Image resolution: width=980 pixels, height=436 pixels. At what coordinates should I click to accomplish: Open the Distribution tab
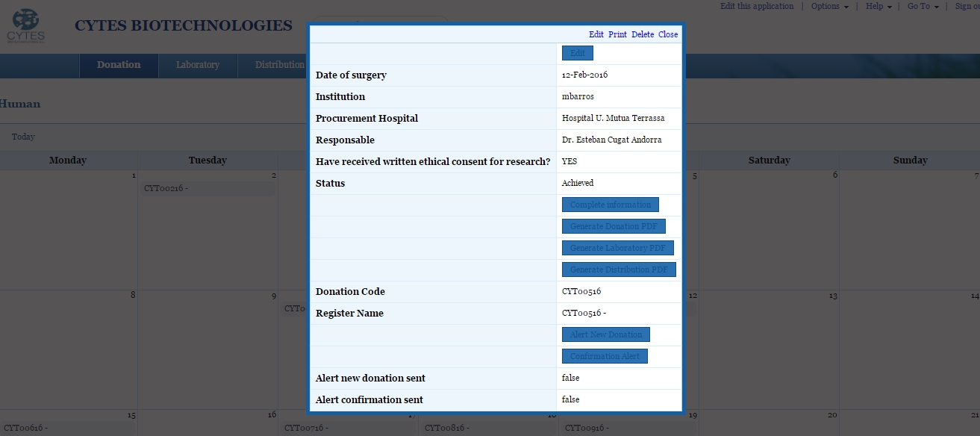[279, 65]
